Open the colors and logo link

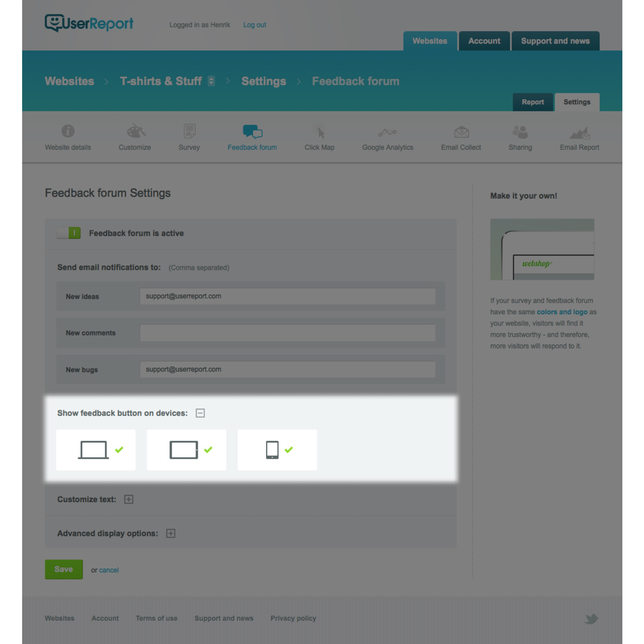click(563, 312)
